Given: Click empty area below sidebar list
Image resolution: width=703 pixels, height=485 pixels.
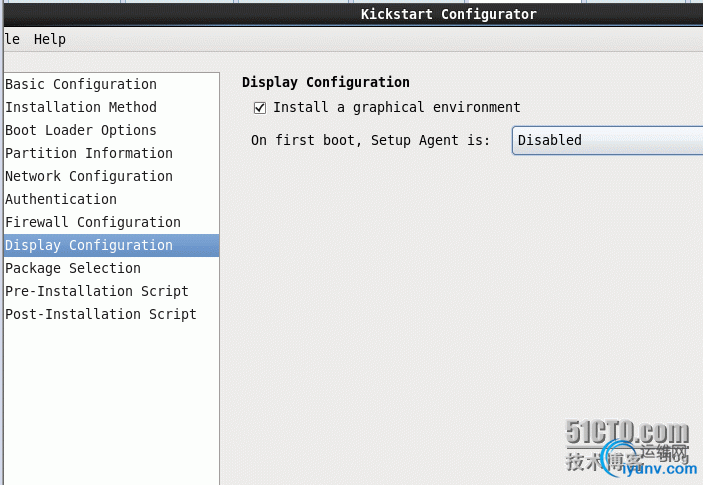Looking at the screenshot, I should coord(112,403).
